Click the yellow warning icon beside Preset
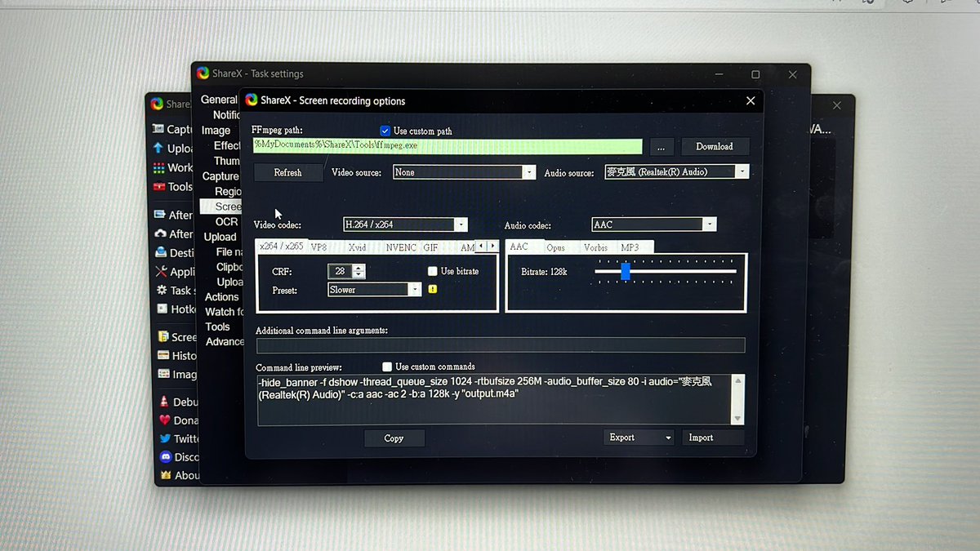This screenshot has width=980, height=551. pos(433,289)
